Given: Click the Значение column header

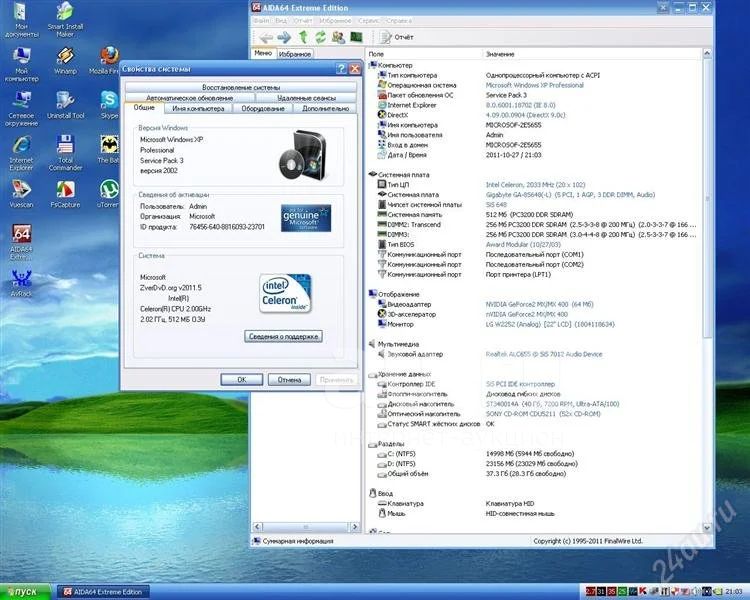Looking at the screenshot, I should point(592,54).
